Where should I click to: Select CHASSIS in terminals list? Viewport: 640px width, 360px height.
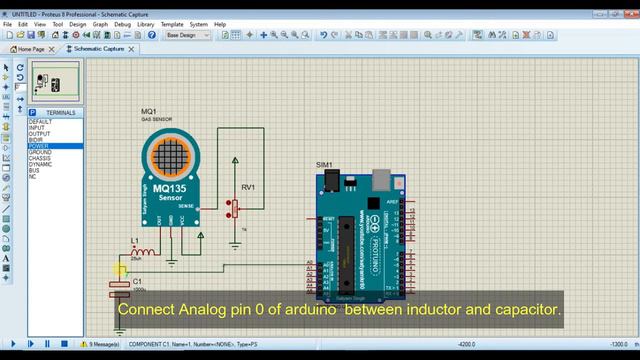[x=56, y=158]
